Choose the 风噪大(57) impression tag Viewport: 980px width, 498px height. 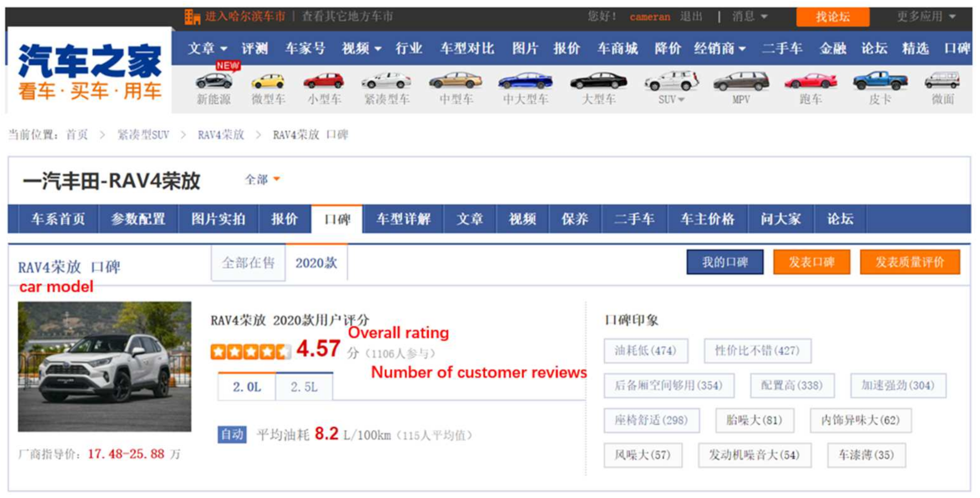(643, 455)
